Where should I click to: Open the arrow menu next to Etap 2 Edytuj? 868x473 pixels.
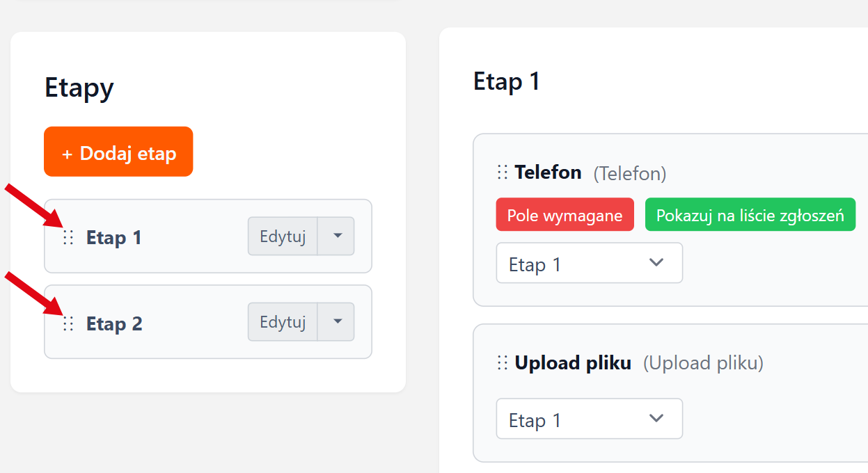(x=337, y=322)
